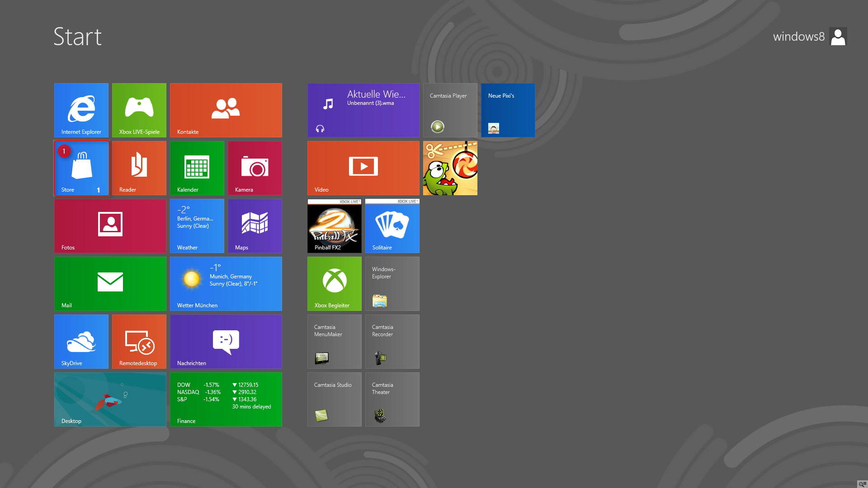Image resolution: width=868 pixels, height=488 pixels.
Task: Launch the Camtasia Theater tile
Action: pyautogui.click(x=392, y=399)
